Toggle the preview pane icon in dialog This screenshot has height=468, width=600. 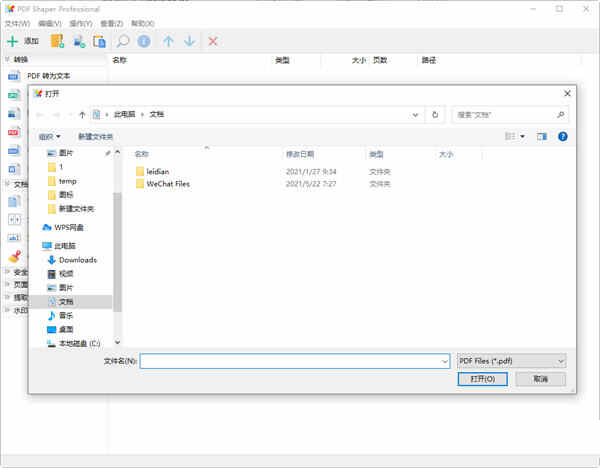click(541, 136)
